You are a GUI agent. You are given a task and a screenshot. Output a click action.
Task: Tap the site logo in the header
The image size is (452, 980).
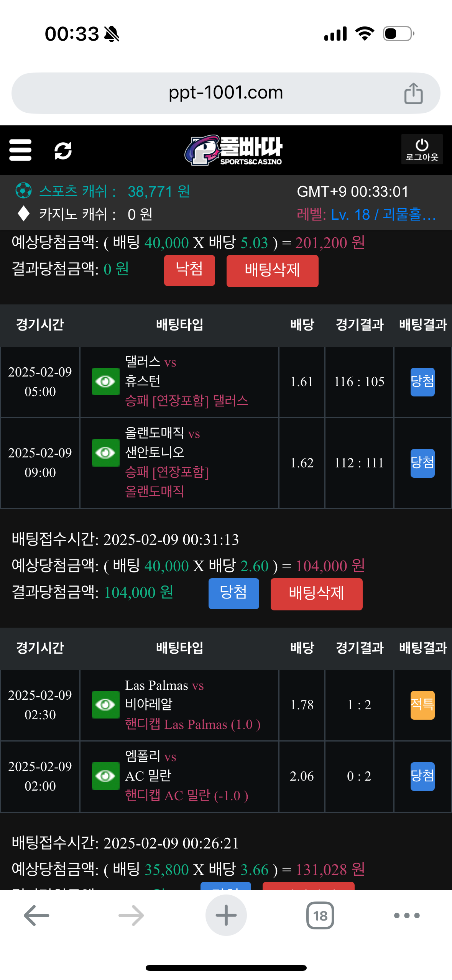click(233, 150)
